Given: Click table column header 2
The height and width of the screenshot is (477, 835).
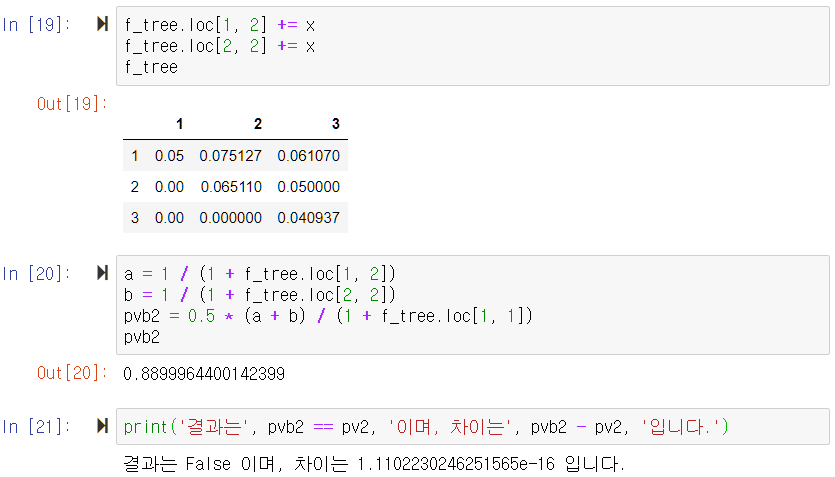Looking at the screenshot, I should (x=258, y=124).
